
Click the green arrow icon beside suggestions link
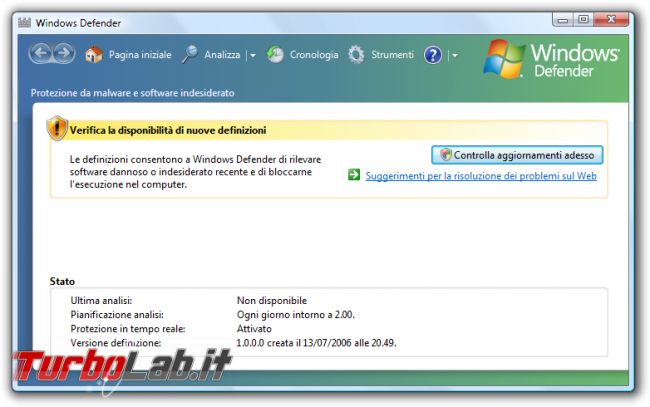click(x=354, y=175)
